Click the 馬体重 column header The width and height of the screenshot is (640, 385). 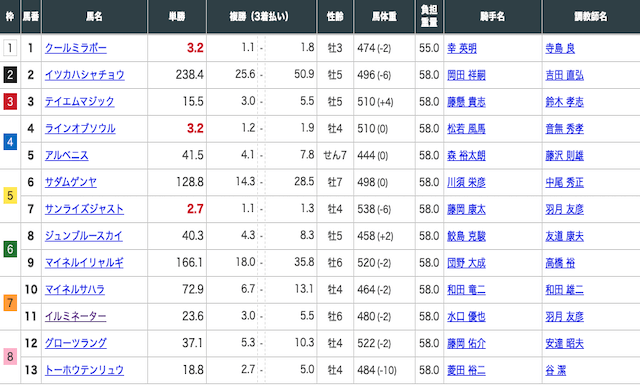pos(384,16)
